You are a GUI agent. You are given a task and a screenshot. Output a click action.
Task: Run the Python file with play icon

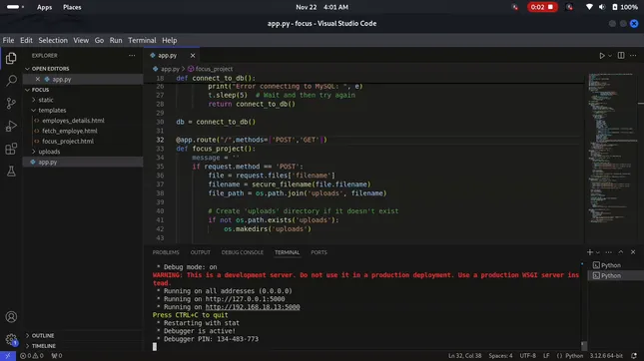602,56
